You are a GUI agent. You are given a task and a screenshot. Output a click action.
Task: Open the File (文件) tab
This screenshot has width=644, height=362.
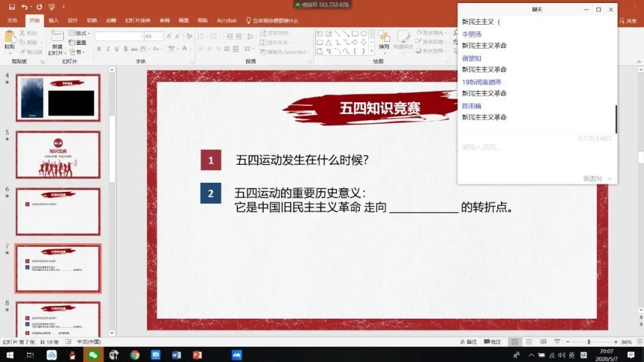point(13,20)
